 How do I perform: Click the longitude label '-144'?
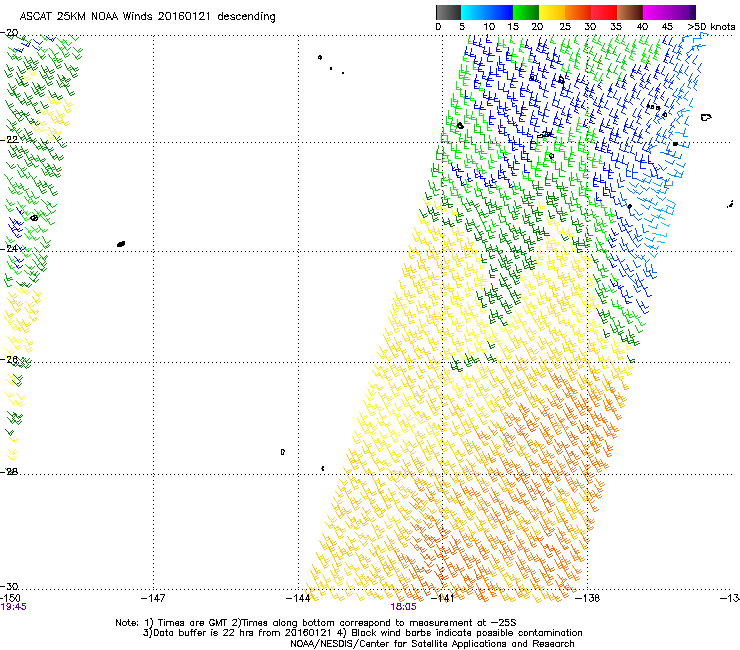click(298, 598)
